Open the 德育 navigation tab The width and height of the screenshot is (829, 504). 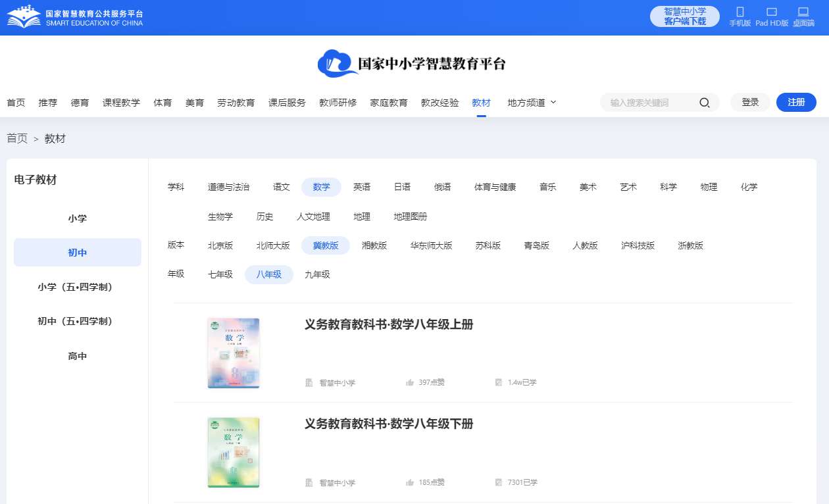80,103
